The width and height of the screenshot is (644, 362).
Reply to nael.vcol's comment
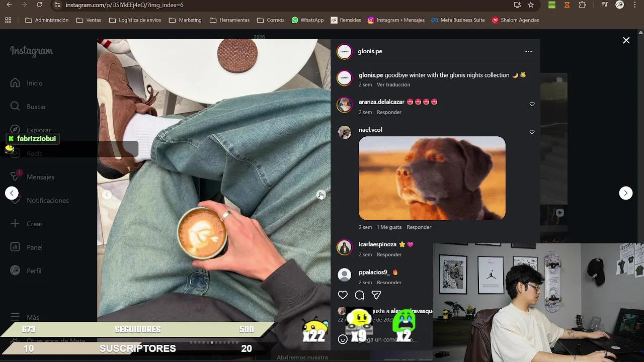419,227
